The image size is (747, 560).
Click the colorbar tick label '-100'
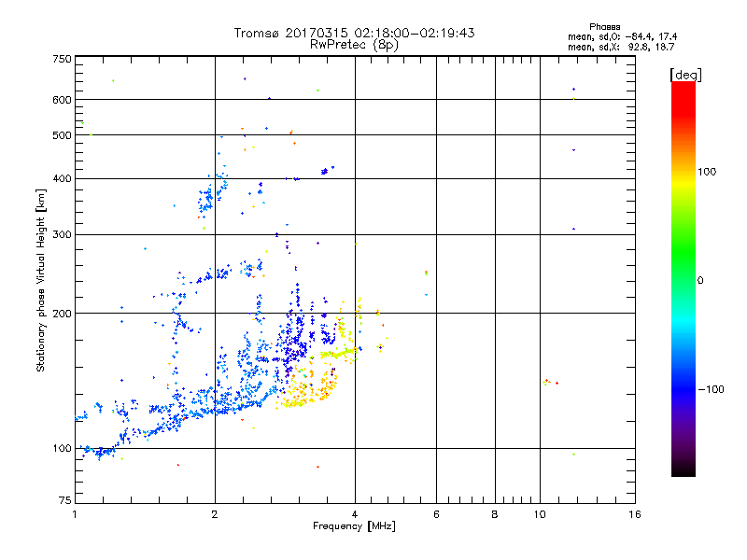[x=711, y=389]
